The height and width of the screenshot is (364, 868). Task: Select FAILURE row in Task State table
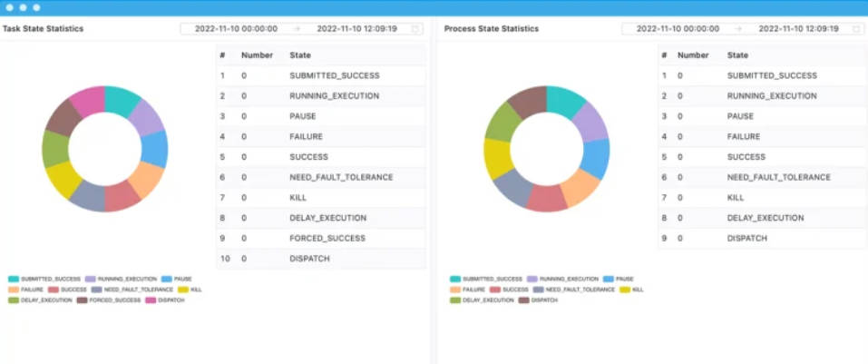click(x=321, y=136)
